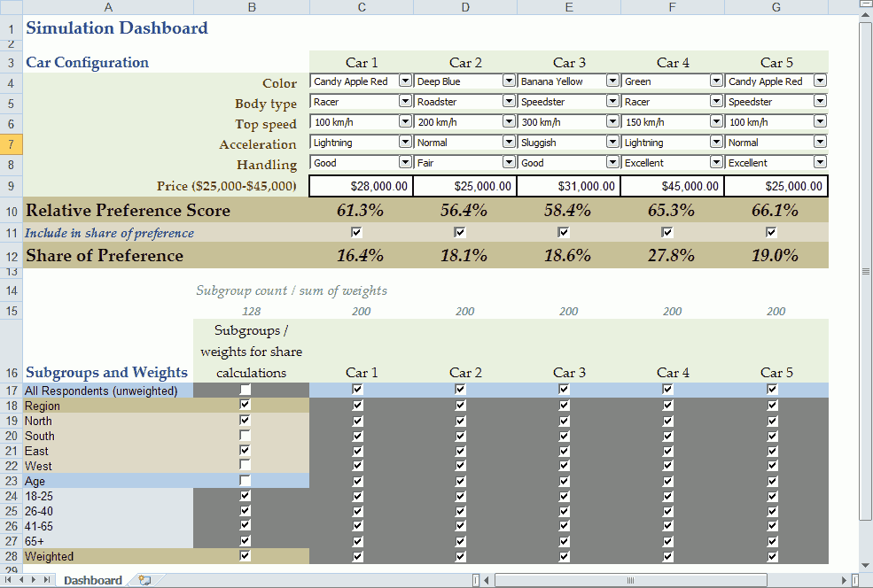The image size is (873, 588).
Task: Select Car 3 price cell $31,000.00
Action: pyautogui.click(x=568, y=186)
